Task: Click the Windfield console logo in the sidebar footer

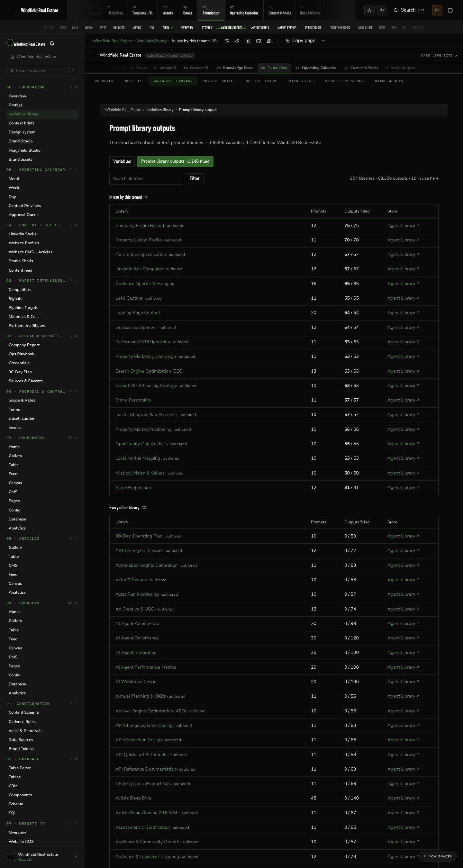Action: pos(11,856)
